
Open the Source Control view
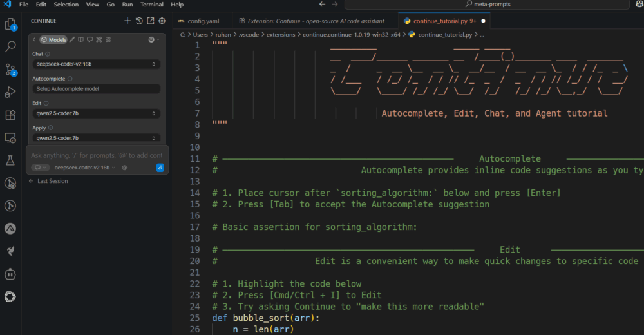10,69
